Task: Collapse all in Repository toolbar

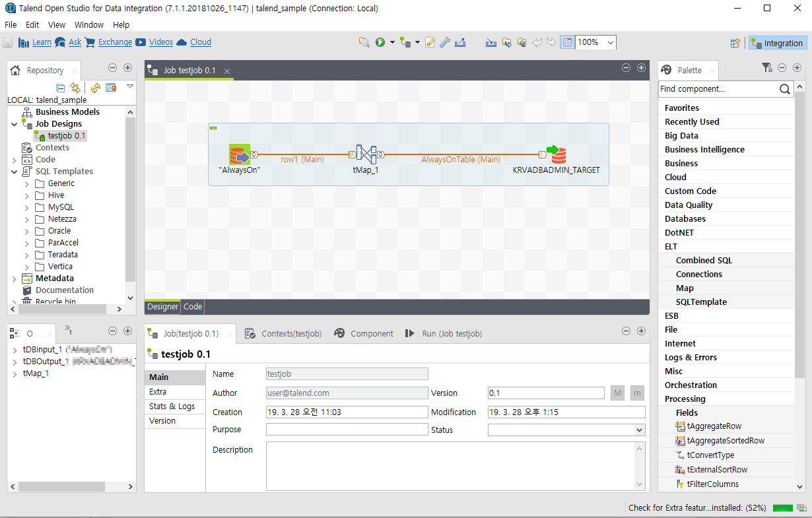Action: (60, 88)
